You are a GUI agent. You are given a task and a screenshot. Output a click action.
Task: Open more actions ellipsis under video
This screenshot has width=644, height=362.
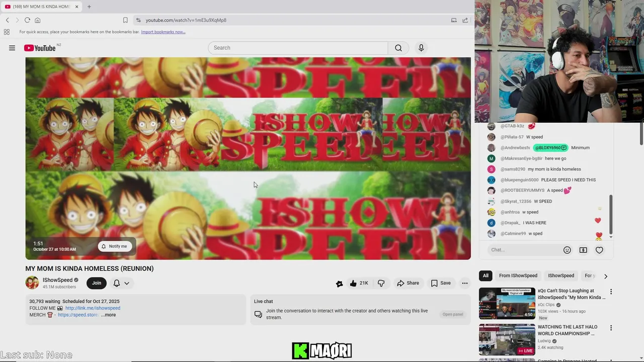pyautogui.click(x=465, y=283)
